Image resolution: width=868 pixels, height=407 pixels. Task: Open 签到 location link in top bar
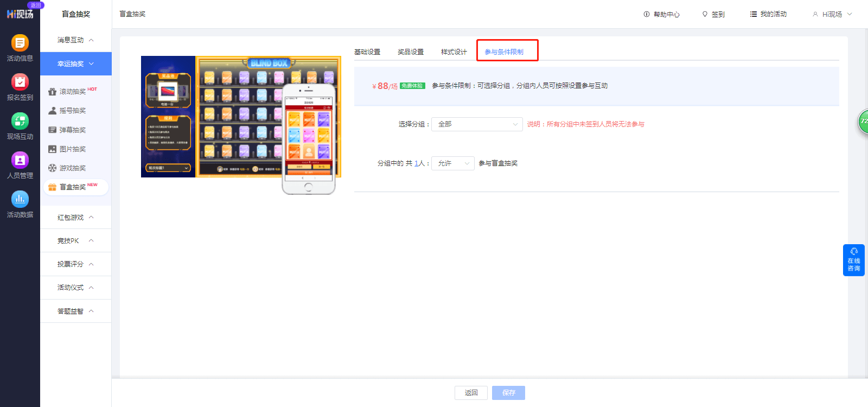coord(713,15)
